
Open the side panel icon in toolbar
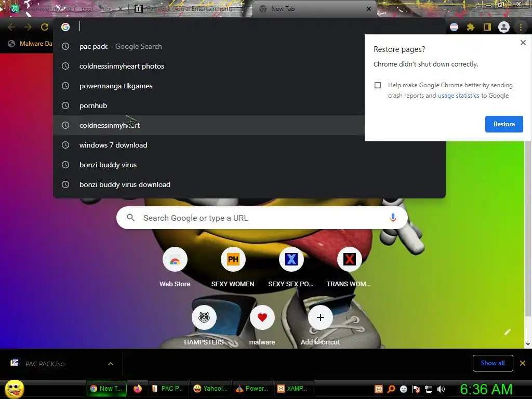point(487,27)
